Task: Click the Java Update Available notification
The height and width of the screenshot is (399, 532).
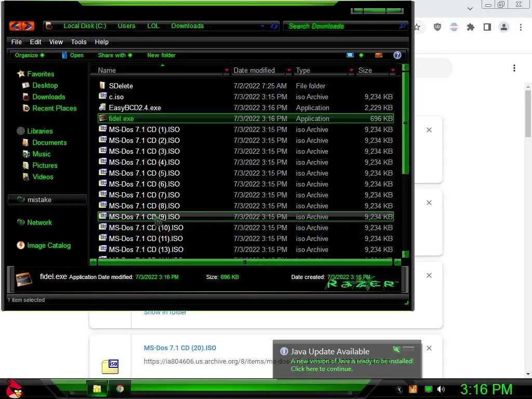Action: click(347, 359)
